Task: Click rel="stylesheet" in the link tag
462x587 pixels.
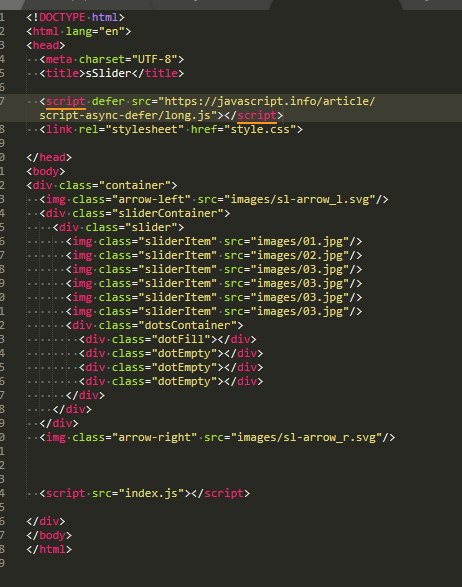Action: tap(131, 129)
